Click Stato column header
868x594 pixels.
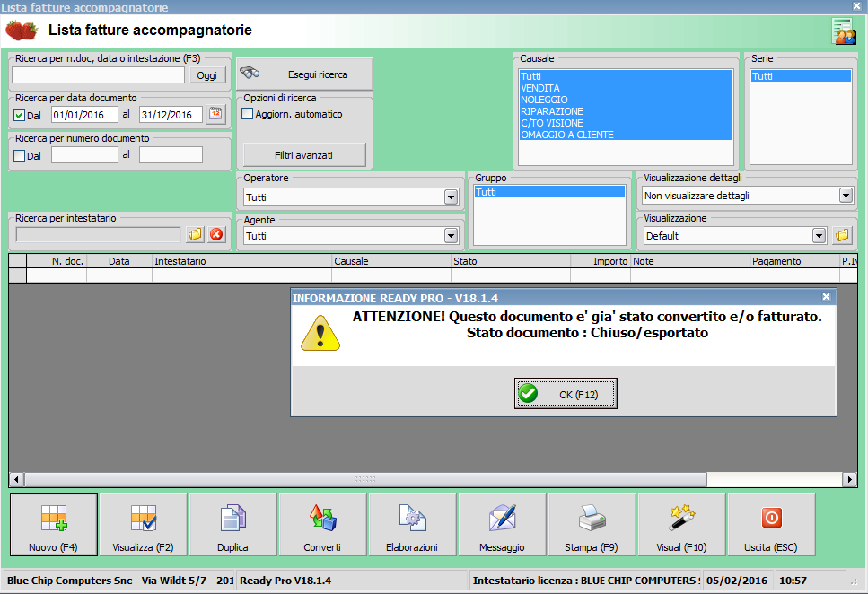tap(511, 261)
